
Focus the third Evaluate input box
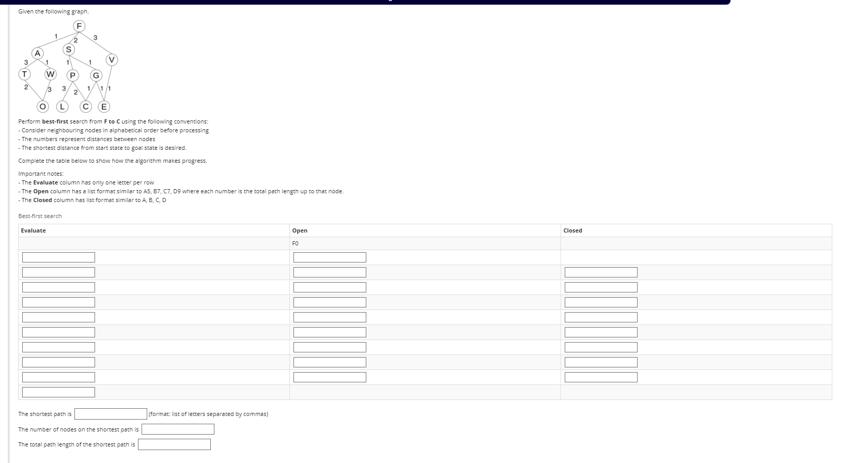[x=58, y=287]
